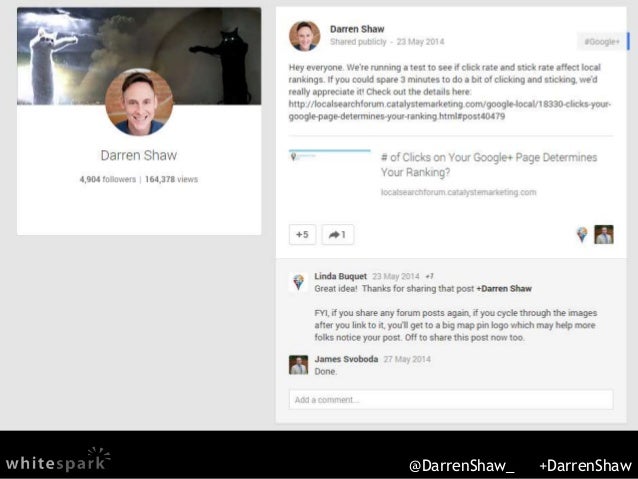Open the #Google+ hashtag tag
Image resolution: width=638 pixels, height=479 pixels.
pos(602,42)
